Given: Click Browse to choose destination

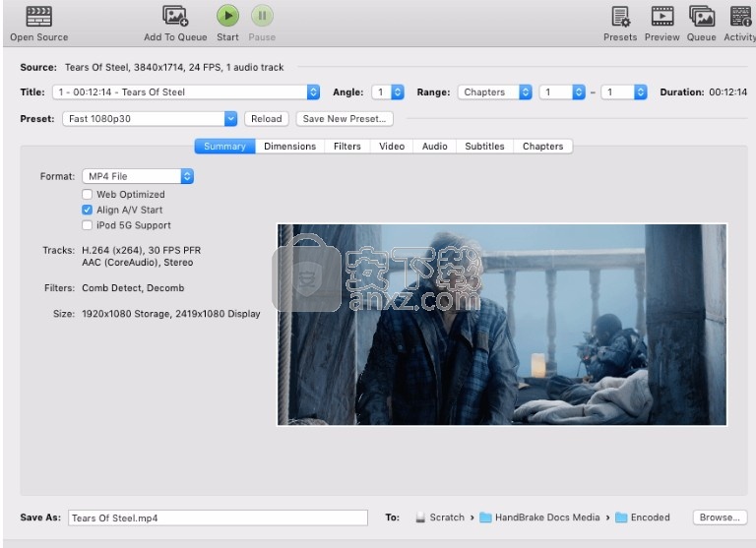Looking at the screenshot, I should [720, 518].
